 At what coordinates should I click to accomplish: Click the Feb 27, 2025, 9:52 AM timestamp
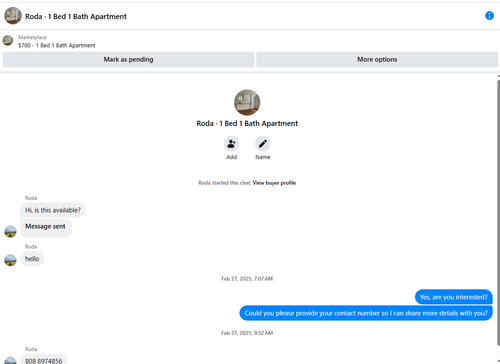pyautogui.click(x=247, y=333)
